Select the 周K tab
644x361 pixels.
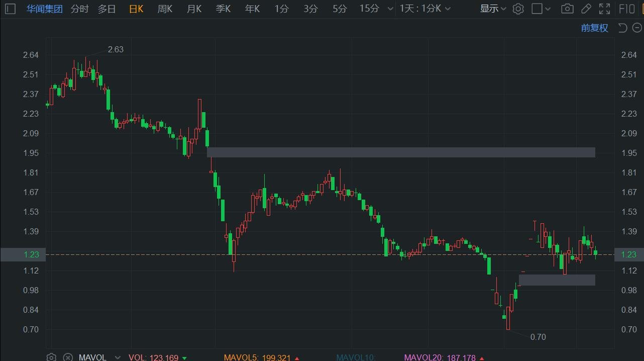(165, 9)
